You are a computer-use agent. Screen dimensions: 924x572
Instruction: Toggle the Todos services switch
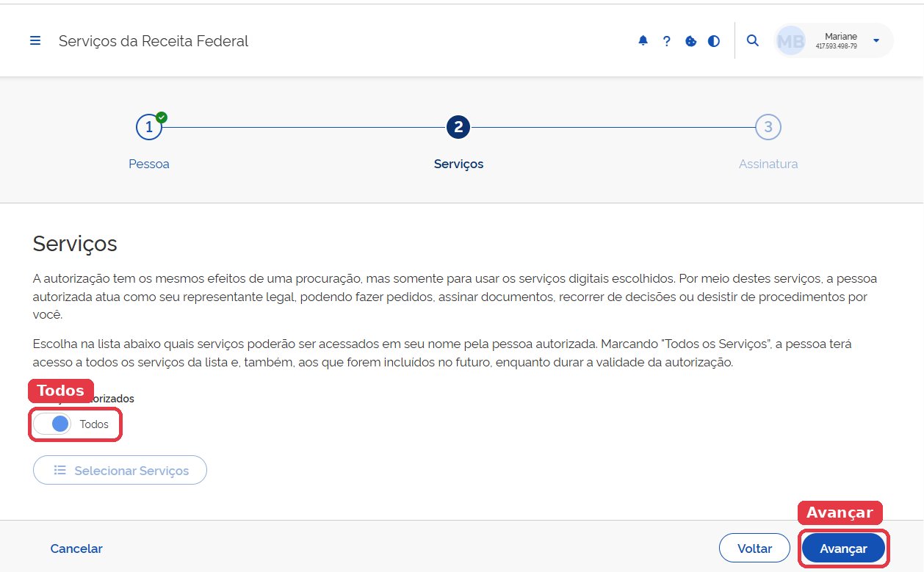(52, 424)
